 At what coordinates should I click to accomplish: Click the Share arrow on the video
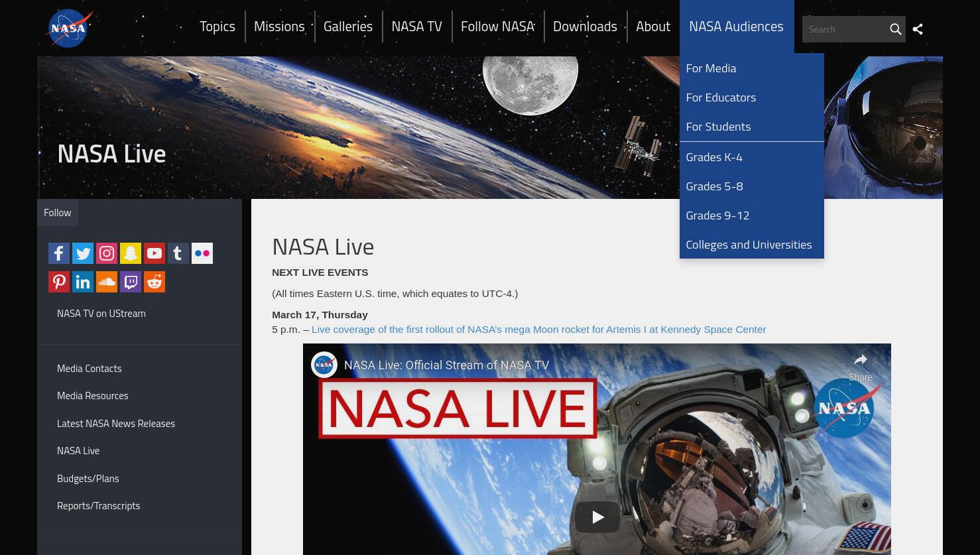tap(861, 367)
